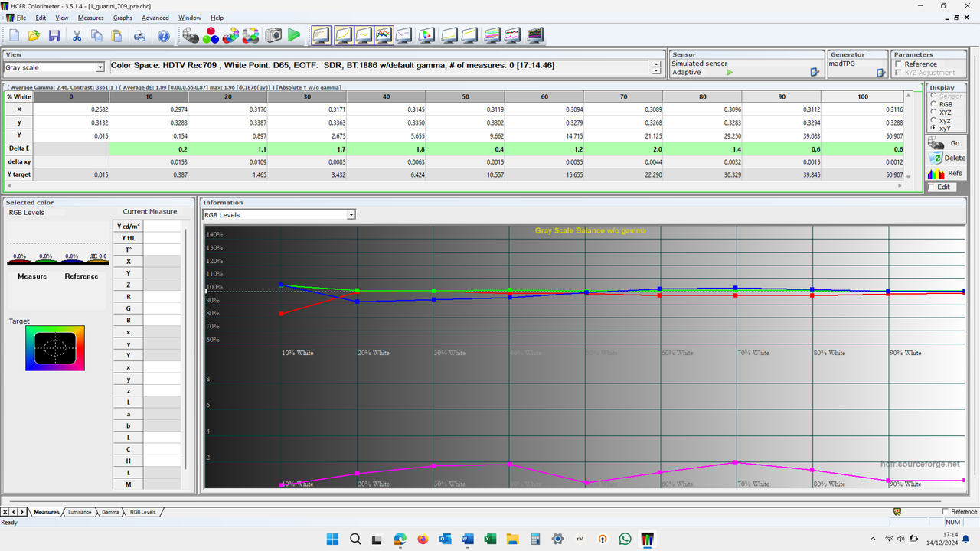Click the Paste clipboard icon
980x551 pixels.
coord(116,35)
